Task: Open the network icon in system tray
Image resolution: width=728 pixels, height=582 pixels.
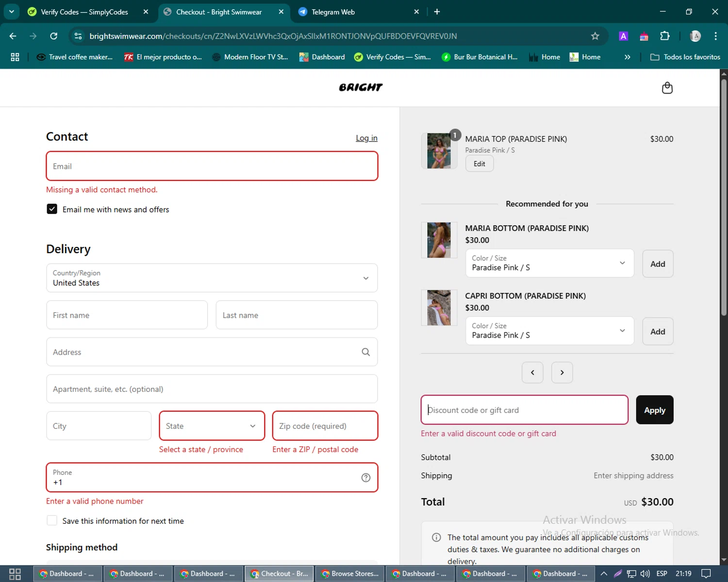Action: click(631, 574)
